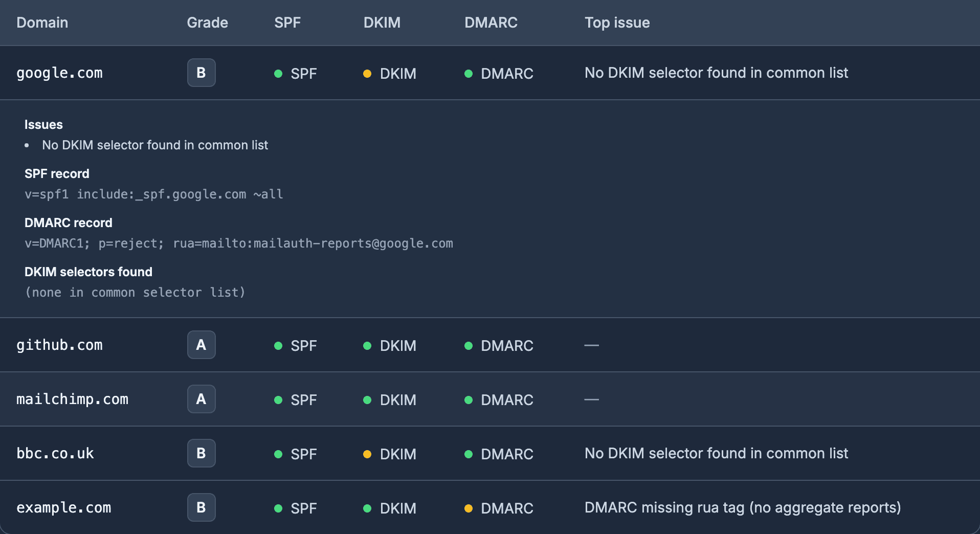Click the Domain column header
This screenshot has height=534, width=980.
(42, 23)
